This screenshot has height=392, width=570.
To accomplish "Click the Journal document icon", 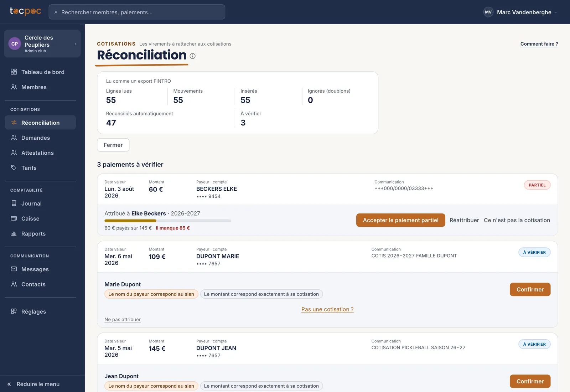I will coord(14,203).
